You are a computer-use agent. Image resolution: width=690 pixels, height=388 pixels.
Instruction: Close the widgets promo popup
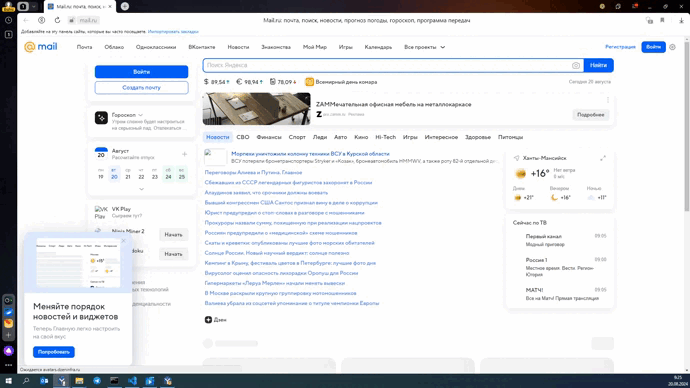[x=123, y=241]
